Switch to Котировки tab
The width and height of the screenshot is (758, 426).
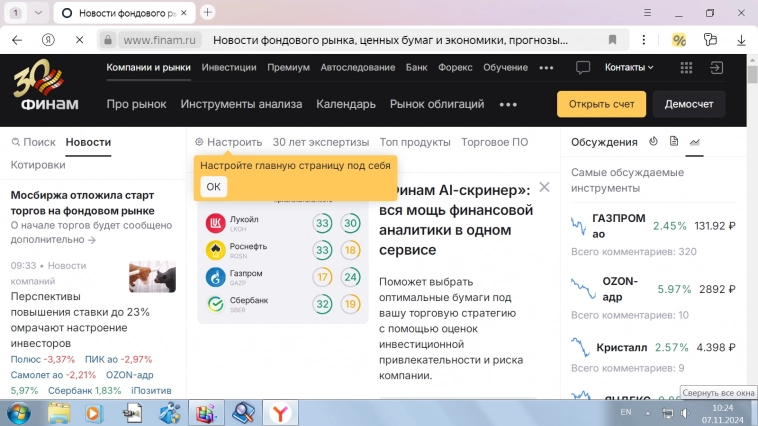coord(38,165)
